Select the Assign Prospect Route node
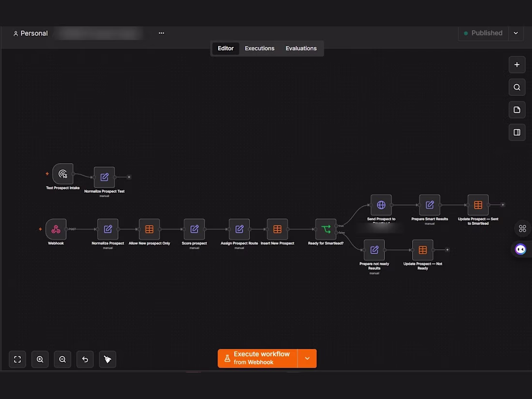The width and height of the screenshot is (532, 399). pos(239,229)
